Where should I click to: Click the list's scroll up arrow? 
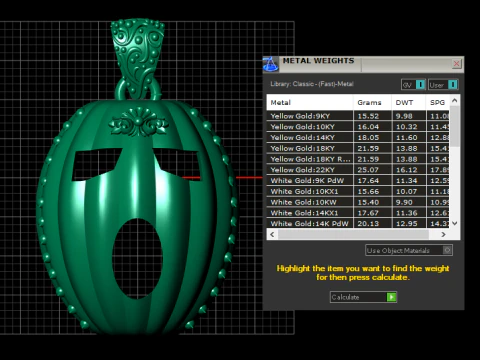pyautogui.click(x=455, y=100)
